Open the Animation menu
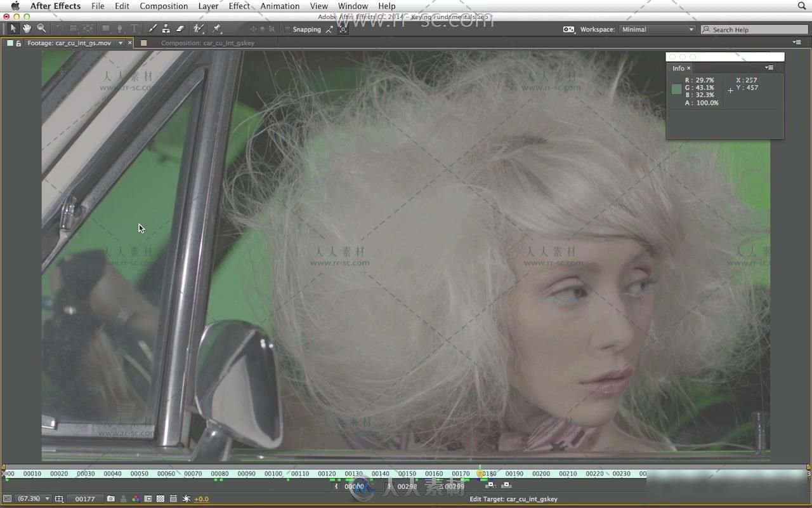The height and width of the screenshot is (508, 812). [x=280, y=6]
